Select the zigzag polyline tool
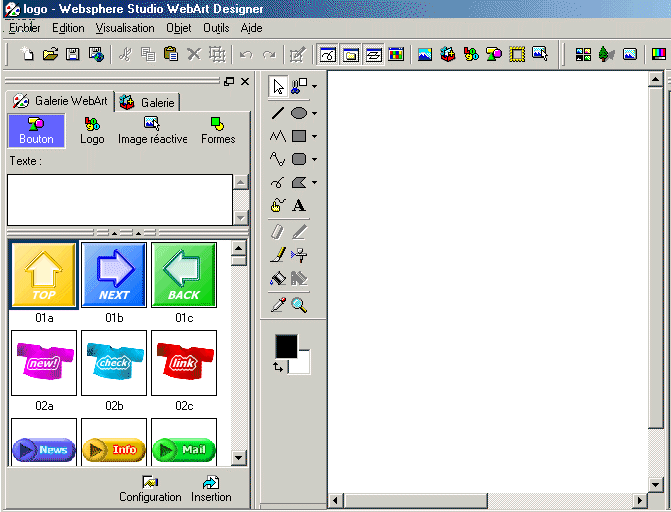Viewport: 671px width, 512px height. point(277,136)
